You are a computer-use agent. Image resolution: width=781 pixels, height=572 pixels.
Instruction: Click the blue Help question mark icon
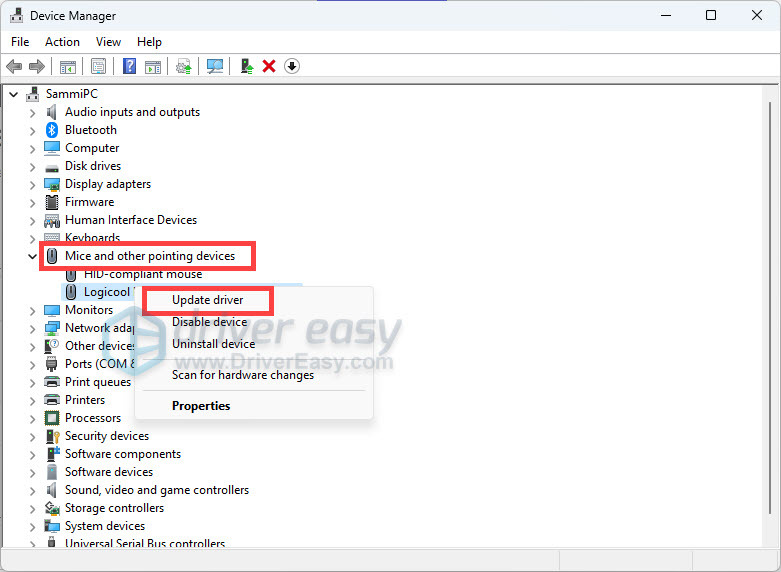tap(129, 66)
